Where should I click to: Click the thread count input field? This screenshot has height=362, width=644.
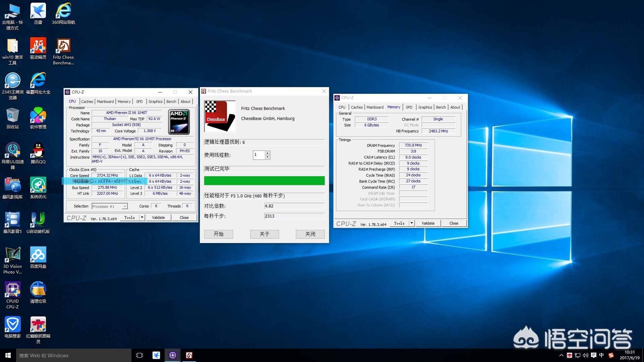click(x=259, y=155)
